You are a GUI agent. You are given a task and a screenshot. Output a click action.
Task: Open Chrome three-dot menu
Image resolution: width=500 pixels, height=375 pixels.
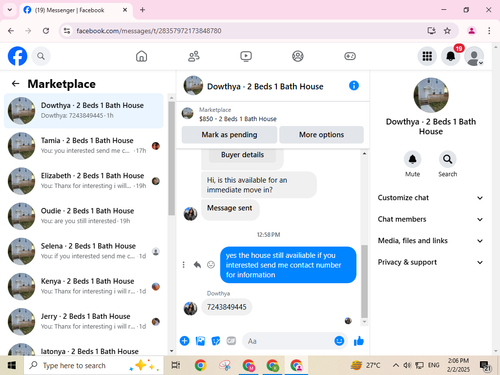(489, 31)
